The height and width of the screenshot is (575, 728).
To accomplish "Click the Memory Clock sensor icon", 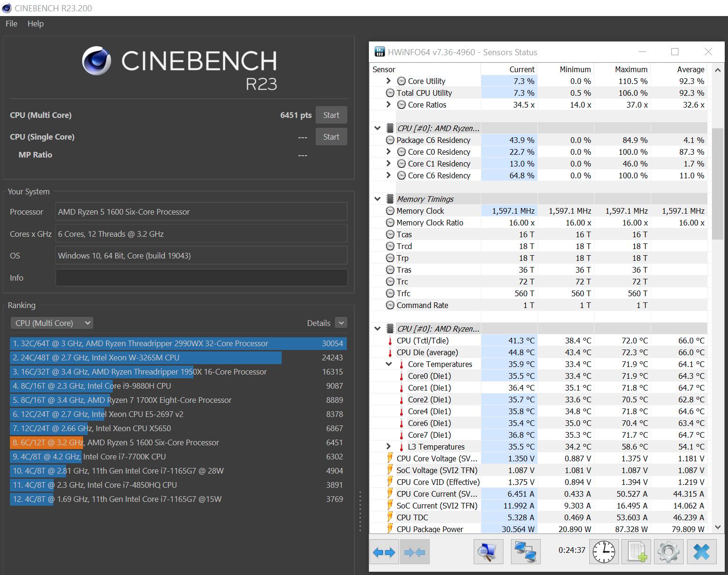I will pos(390,211).
